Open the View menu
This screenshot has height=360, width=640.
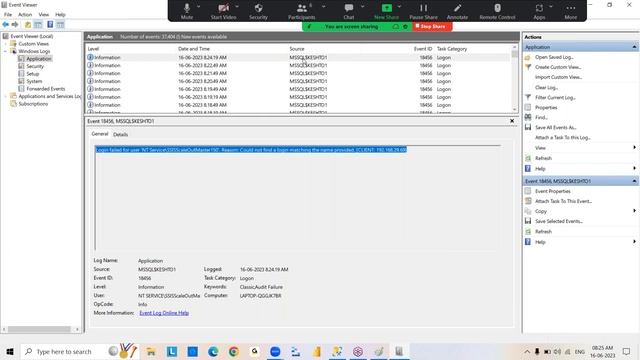coord(44,15)
